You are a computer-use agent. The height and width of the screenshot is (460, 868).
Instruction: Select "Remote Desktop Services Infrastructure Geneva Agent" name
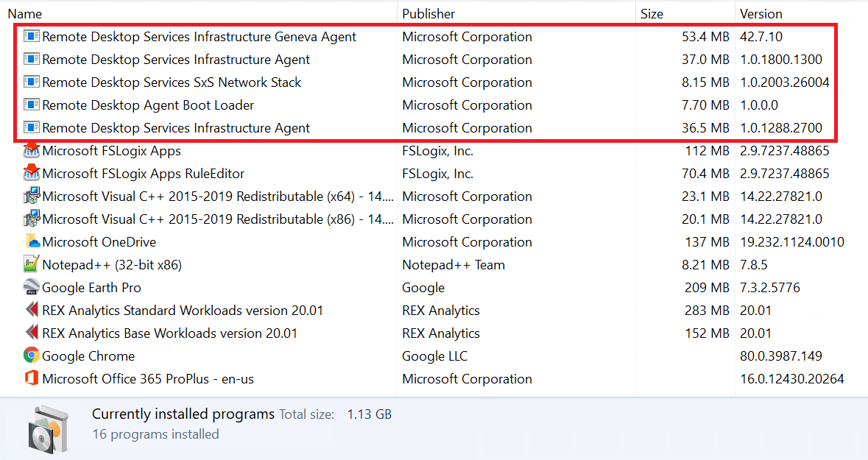tap(200, 37)
